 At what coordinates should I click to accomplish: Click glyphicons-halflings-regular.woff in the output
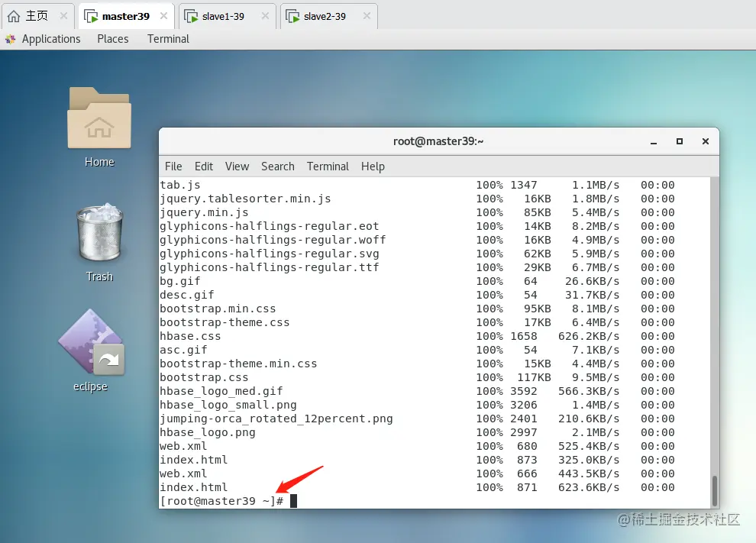(273, 240)
